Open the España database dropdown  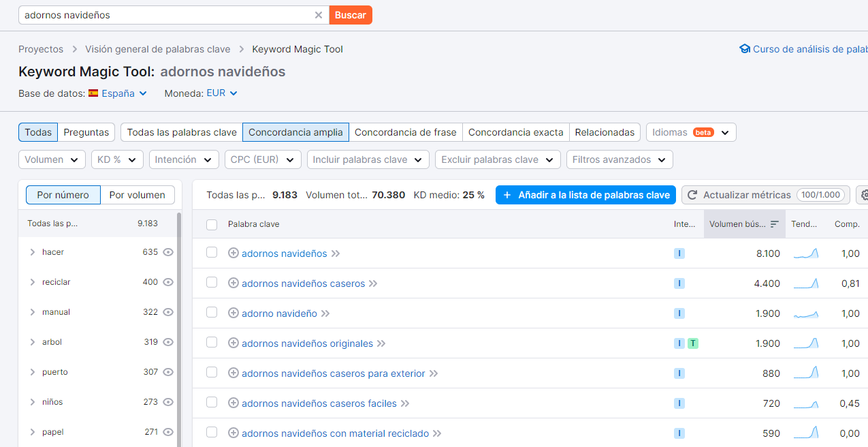click(118, 93)
